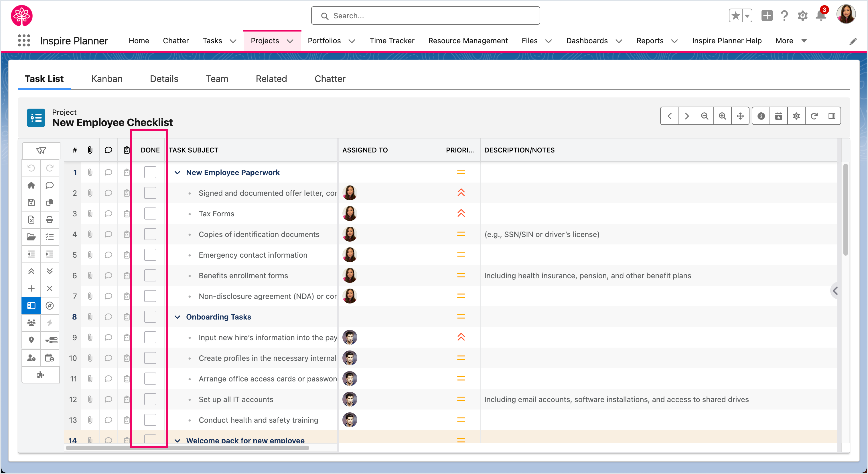Click the calendar icon in project toolbar
This screenshot has height=474, width=868.
tap(779, 116)
